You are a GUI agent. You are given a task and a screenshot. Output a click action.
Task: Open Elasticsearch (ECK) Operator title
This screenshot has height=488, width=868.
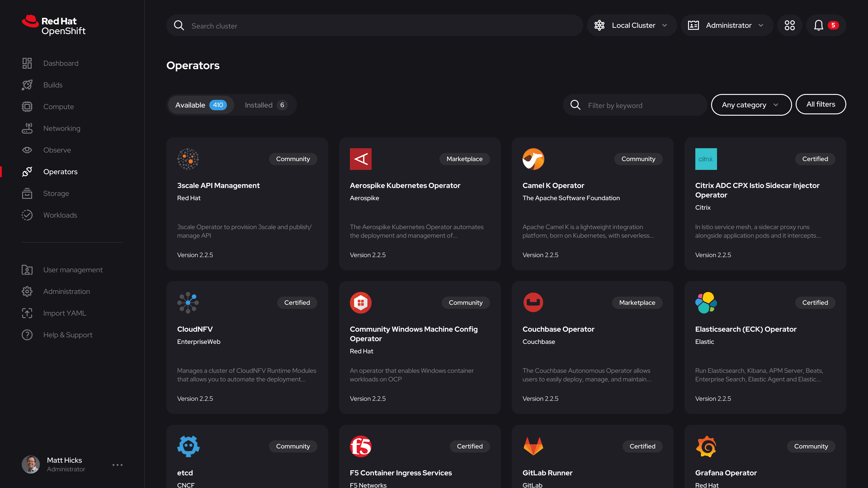coord(745,329)
